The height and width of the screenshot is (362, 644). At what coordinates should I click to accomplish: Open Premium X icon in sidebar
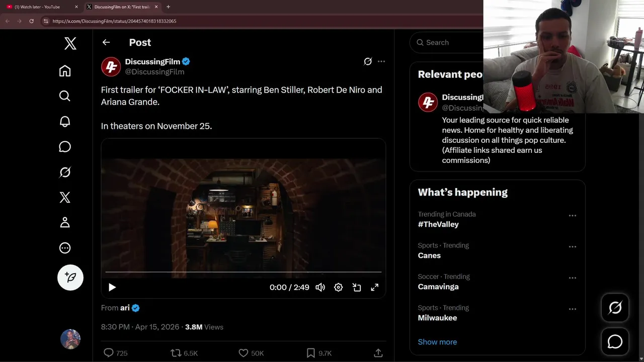click(x=65, y=197)
